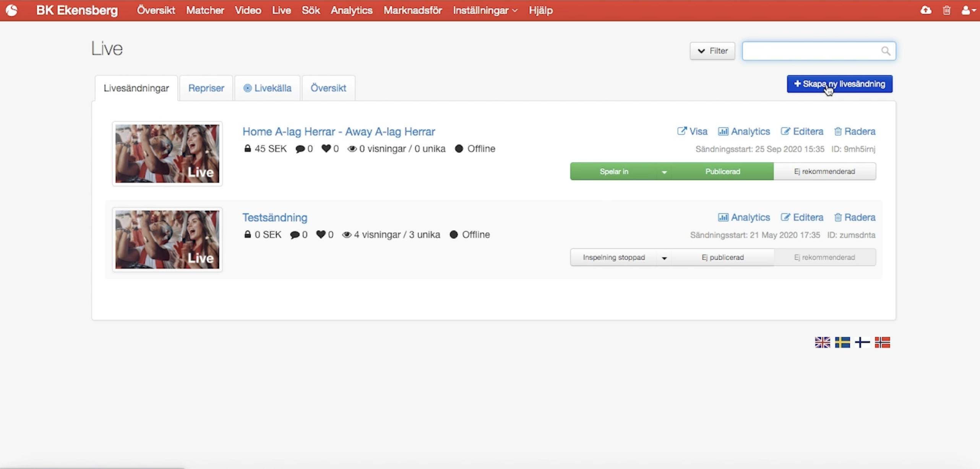The height and width of the screenshot is (469, 980).
Task: Switch language to English flag
Action: [x=822, y=342]
